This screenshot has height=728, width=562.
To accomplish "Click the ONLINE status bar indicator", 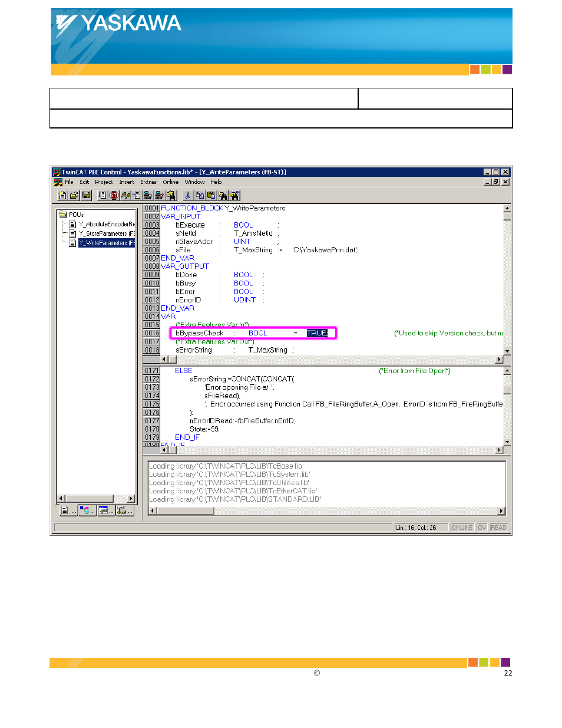I will (x=462, y=528).
